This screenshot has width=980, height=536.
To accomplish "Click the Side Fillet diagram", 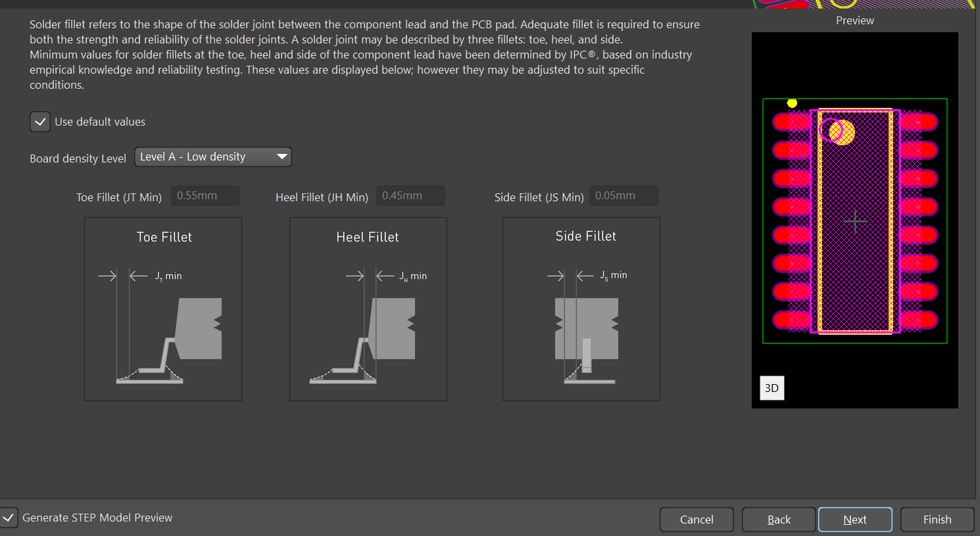I will point(581,309).
